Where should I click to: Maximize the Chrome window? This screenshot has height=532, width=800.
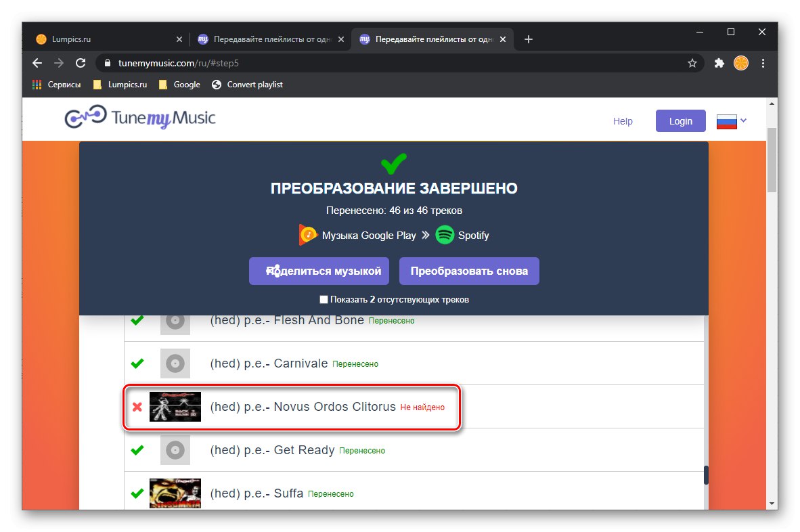[x=730, y=32]
